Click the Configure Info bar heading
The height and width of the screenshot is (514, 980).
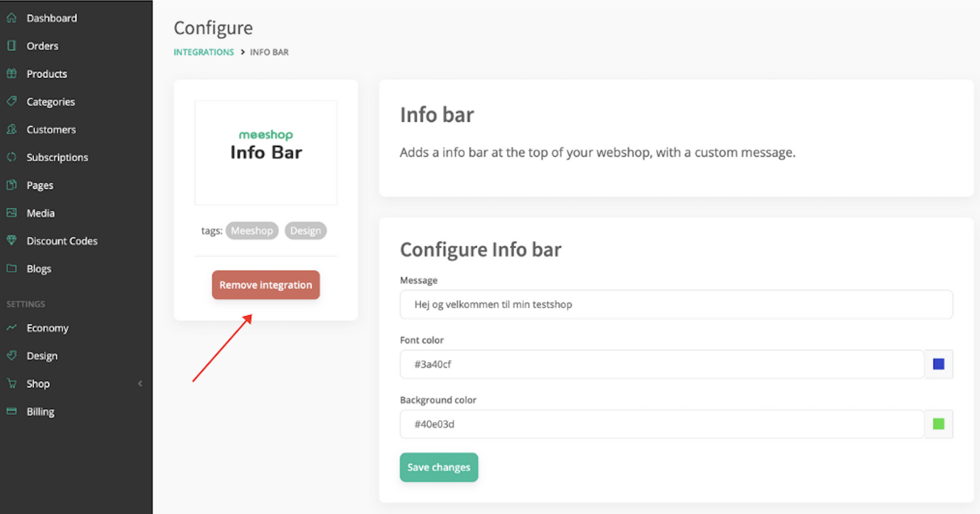(480, 250)
